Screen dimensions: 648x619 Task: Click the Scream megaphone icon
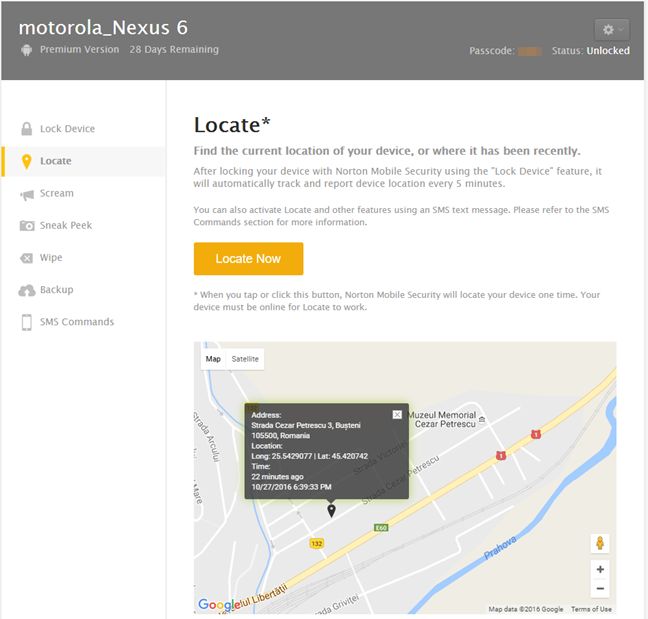point(27,194)
